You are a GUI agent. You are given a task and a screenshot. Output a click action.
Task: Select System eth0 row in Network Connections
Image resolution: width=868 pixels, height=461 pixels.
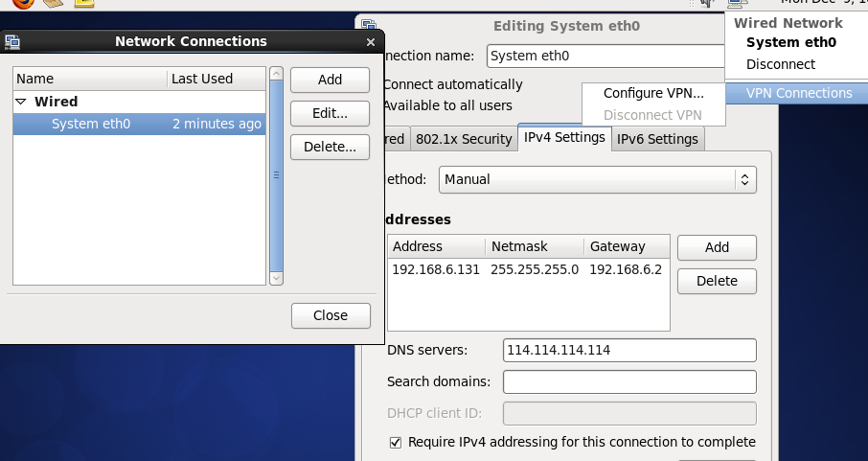tap(140, 124)
